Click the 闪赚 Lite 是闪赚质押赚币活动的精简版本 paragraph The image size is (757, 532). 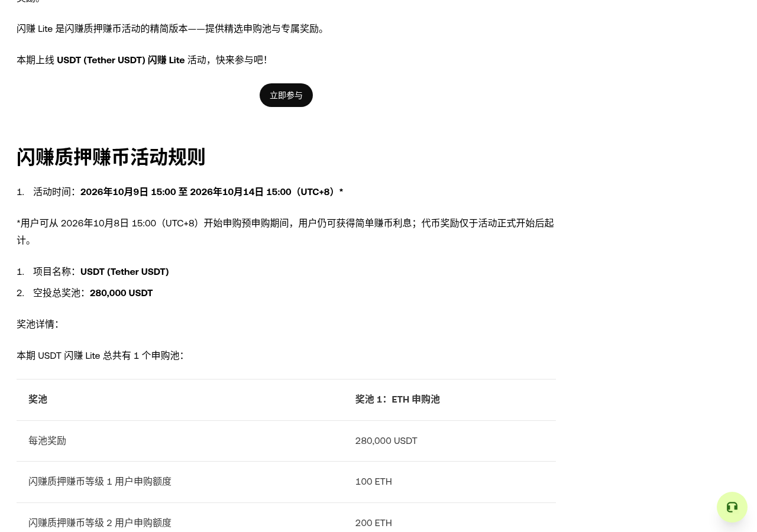coord(172,28)
